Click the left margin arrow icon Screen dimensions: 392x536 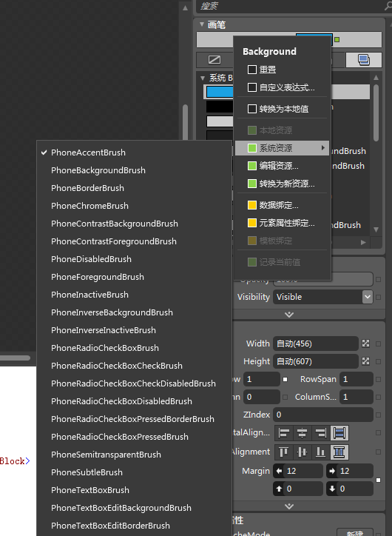pyautogui.click(x=280, y=471)
